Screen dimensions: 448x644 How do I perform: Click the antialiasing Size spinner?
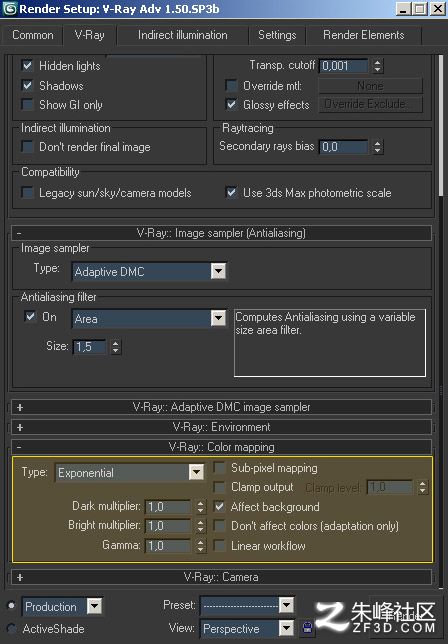tap(116, 347)
